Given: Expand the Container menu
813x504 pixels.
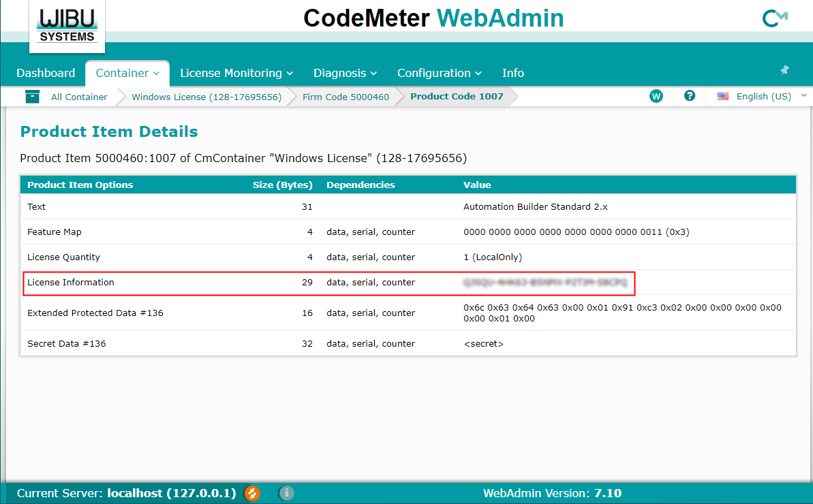Looking at the screenshot, I should (127, 73).
